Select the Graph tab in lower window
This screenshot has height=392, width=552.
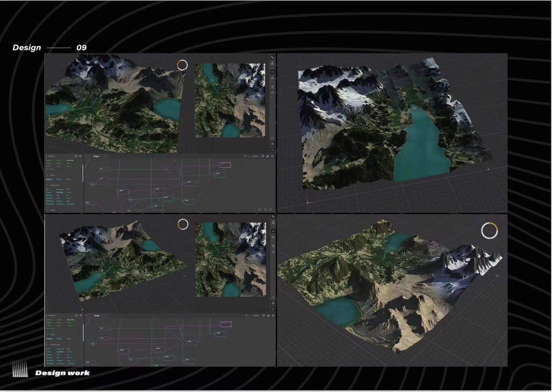tap(97, 315)
